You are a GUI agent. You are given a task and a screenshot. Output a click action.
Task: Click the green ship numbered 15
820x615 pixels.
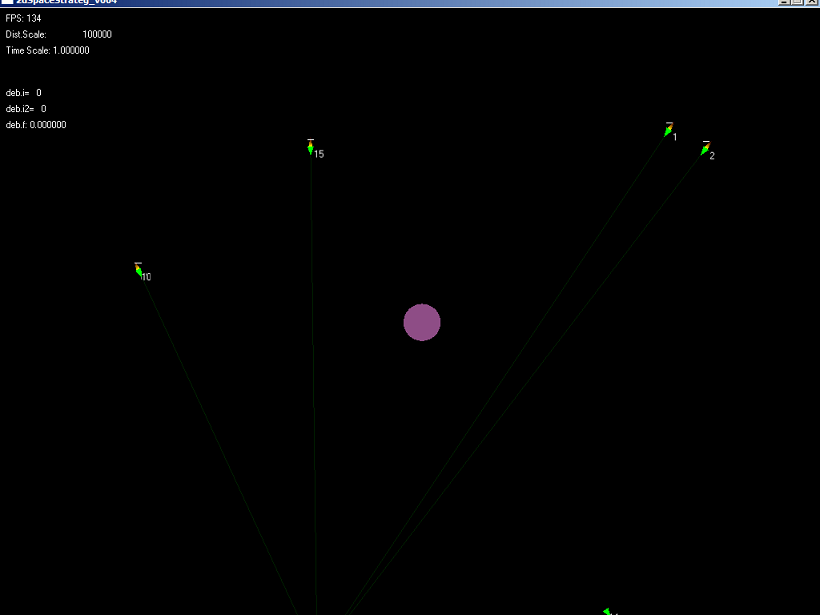click(311, 148)
